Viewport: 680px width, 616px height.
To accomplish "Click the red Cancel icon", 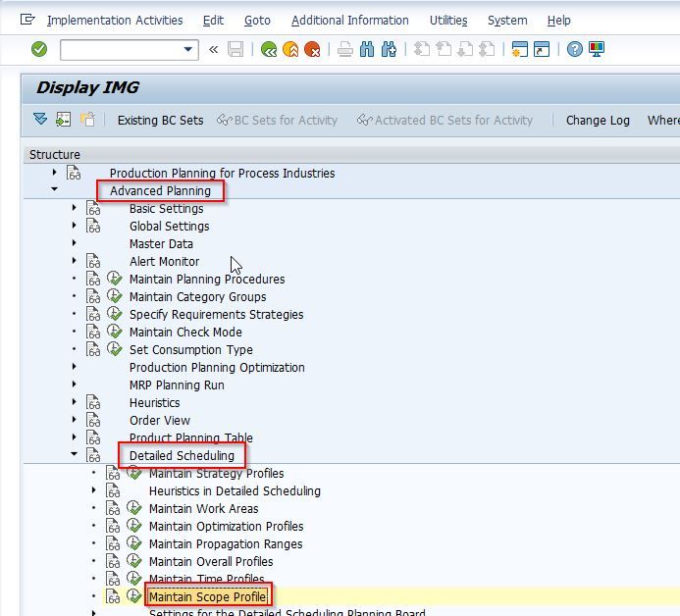I will (x=312, y=49).
